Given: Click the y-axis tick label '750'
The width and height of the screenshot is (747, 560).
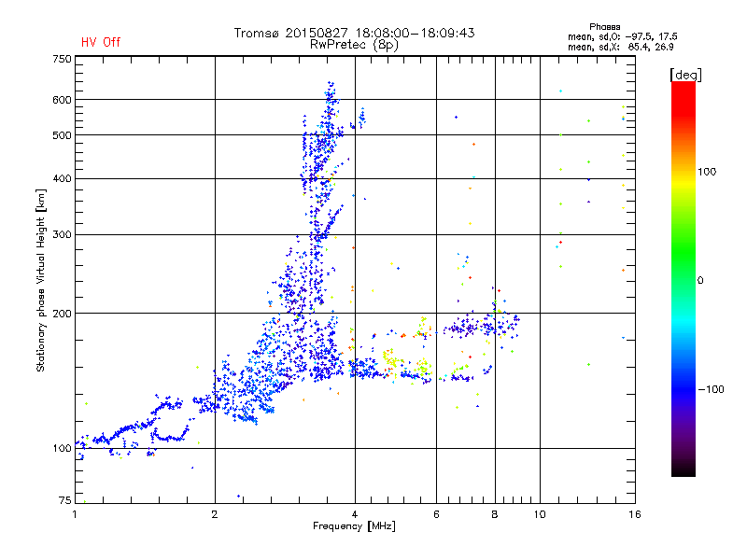Looking at the screenshot, I should [x=63, y=59].
